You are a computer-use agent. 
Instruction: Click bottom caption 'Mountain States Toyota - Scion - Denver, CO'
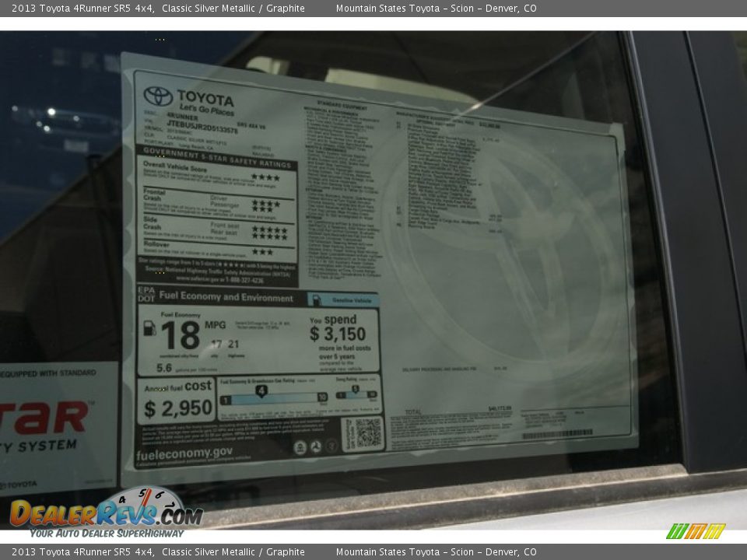click(436, 552)
